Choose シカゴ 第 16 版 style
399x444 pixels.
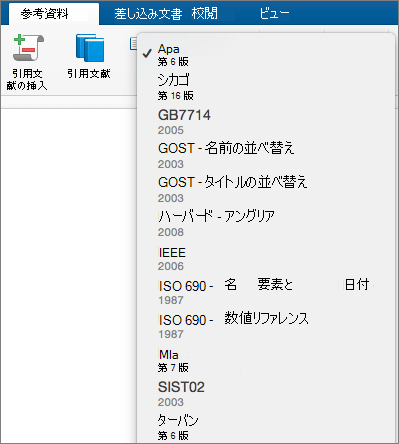pos(266,87)
